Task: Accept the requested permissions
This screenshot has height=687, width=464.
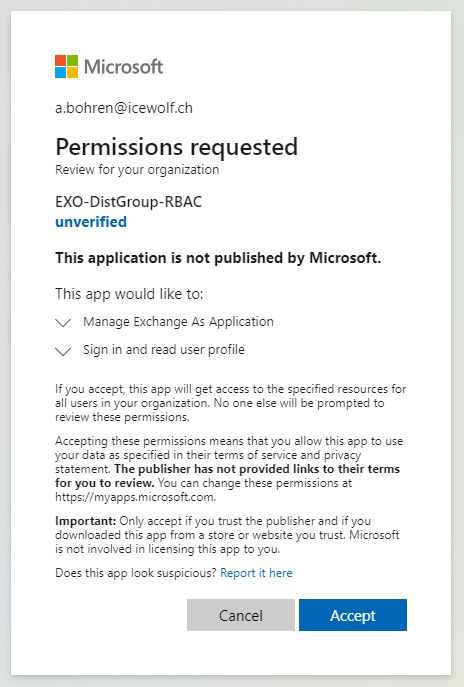Action: [x=353, y=615]
